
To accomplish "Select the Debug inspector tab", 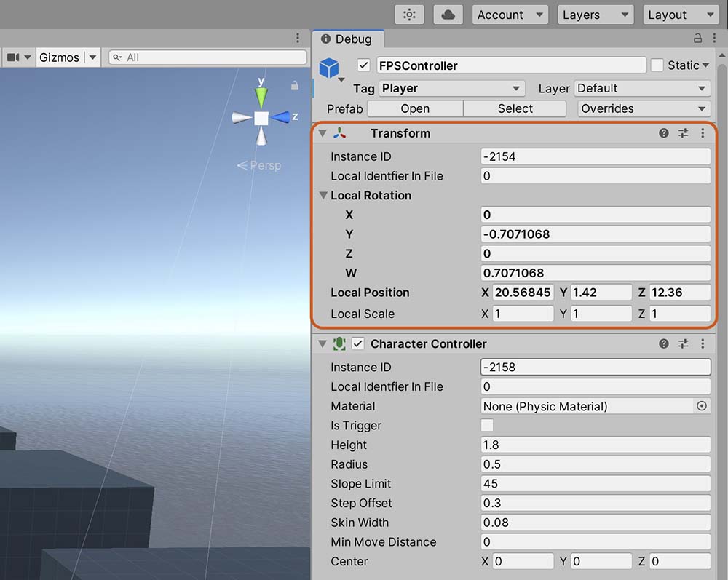I will 348,39.
